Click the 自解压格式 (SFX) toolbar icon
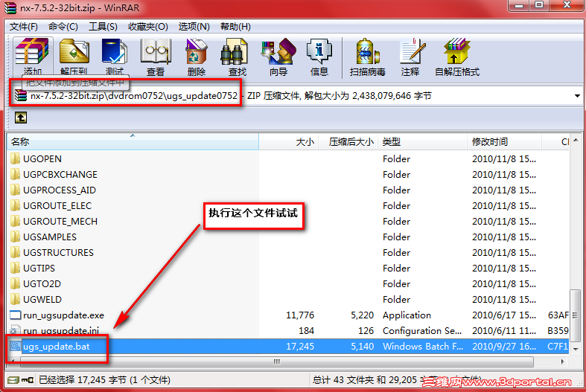Viewport: 586px width, 392px height. [x=456, y=52]
